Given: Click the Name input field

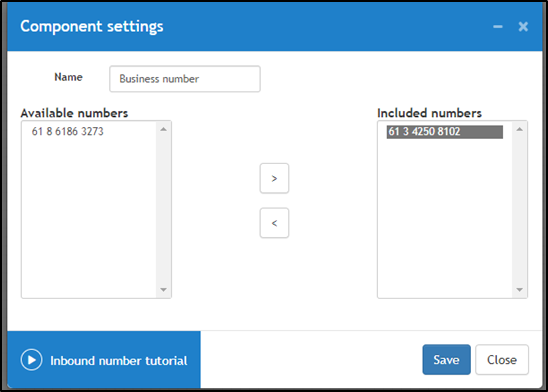Looking at the screenshot, I should tap(185, 79).
